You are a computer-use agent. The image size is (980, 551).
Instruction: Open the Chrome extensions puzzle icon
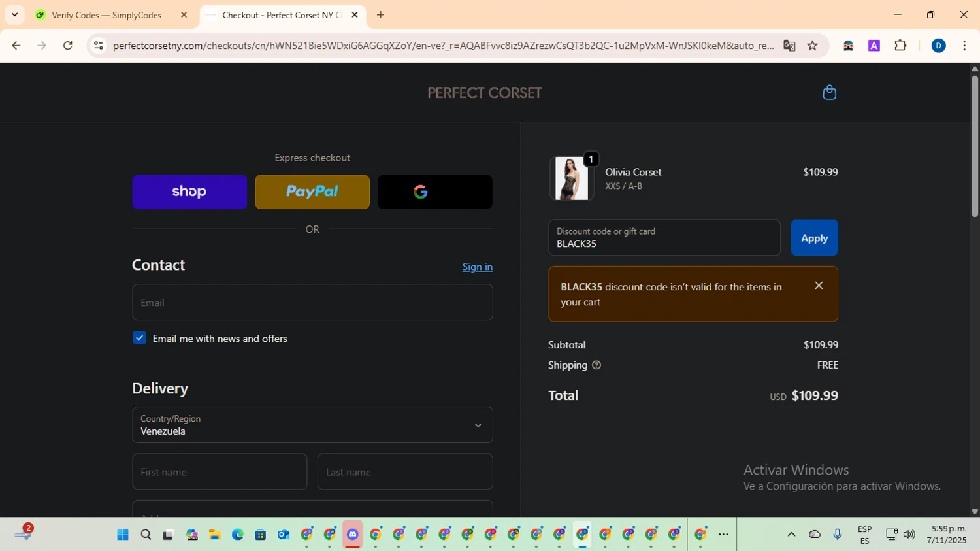pyautogui.click(x=900, y=46)
